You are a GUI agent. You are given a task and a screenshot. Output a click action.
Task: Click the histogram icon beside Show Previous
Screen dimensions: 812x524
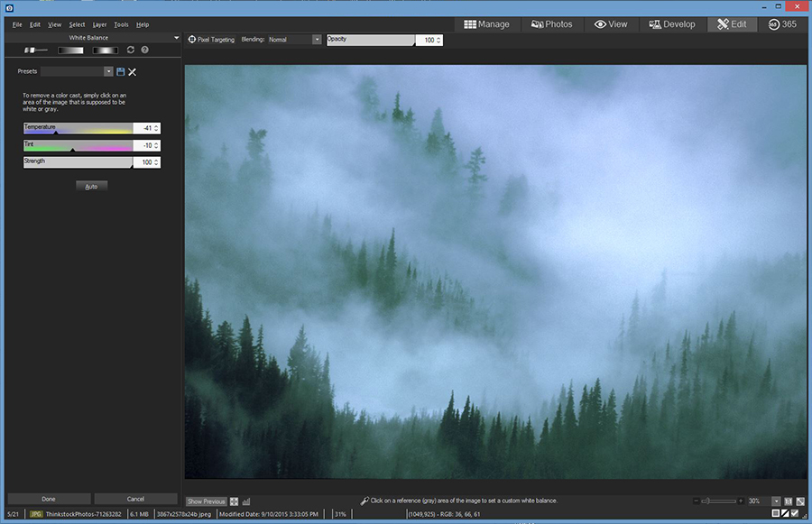(246, 501)
